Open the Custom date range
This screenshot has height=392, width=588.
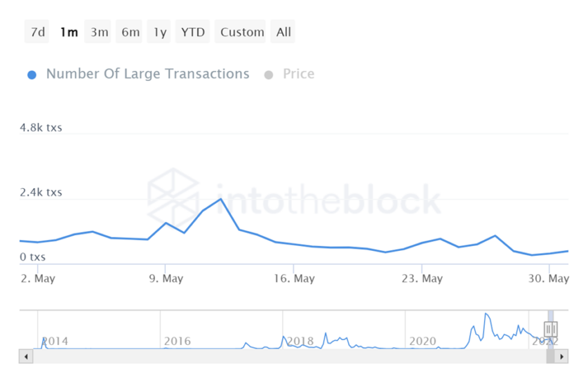pyautogui.click(x=242, y=32)
